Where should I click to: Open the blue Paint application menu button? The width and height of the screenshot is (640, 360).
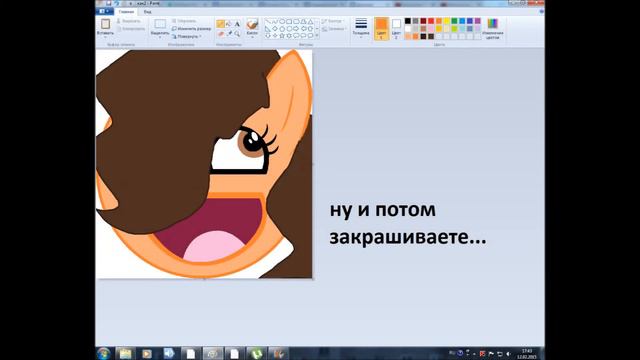(x=104, y=11)
